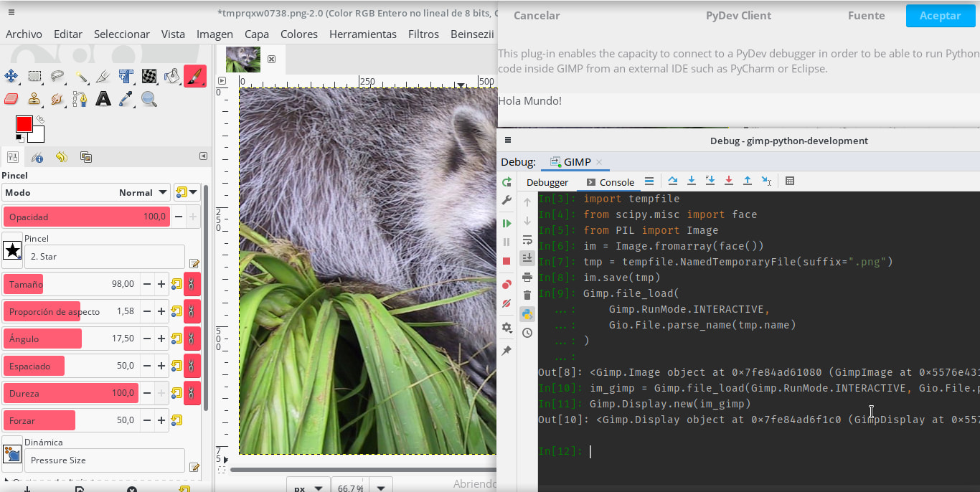This screenshot has width=980, height=492.
Task: Select the Text tool
Action: tap(103, 99)
